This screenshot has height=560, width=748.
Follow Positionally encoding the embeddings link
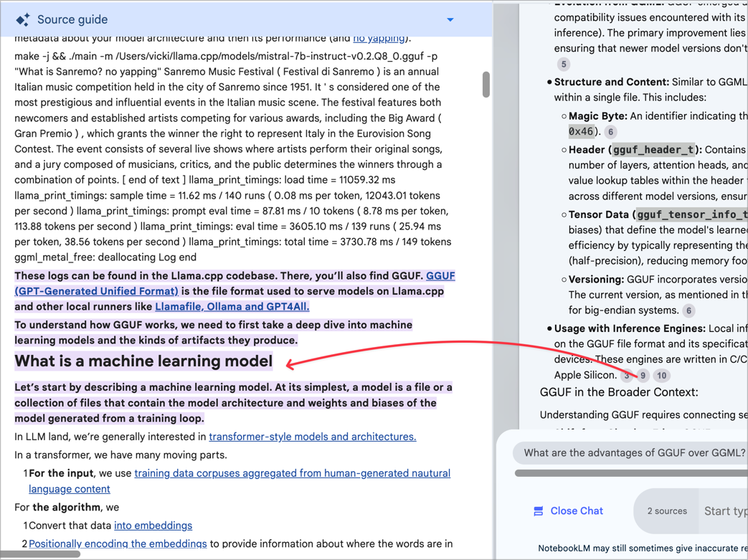click(118, 544)
